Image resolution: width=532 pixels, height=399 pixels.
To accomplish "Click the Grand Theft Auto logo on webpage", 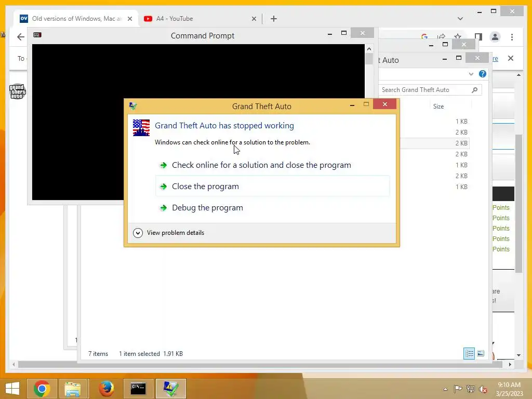I will (18, 91).
